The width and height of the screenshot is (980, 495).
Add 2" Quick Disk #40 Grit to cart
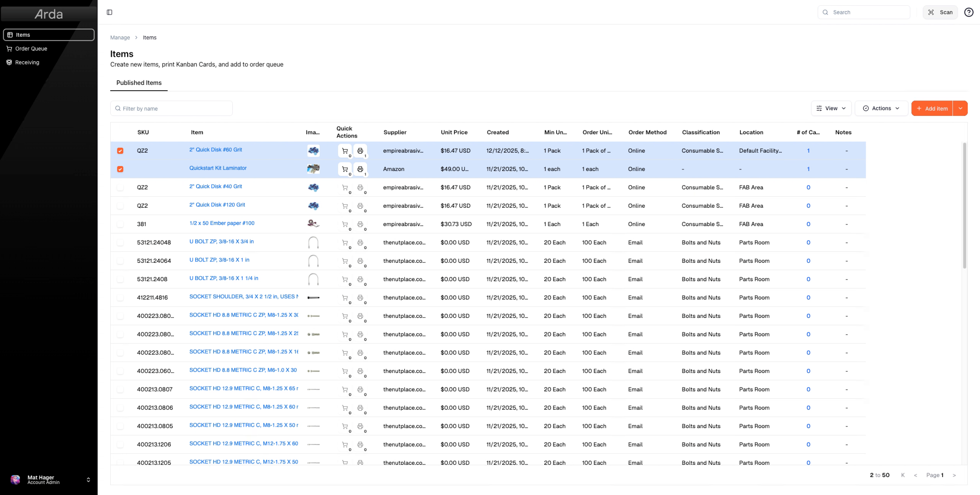pos(345,187)
